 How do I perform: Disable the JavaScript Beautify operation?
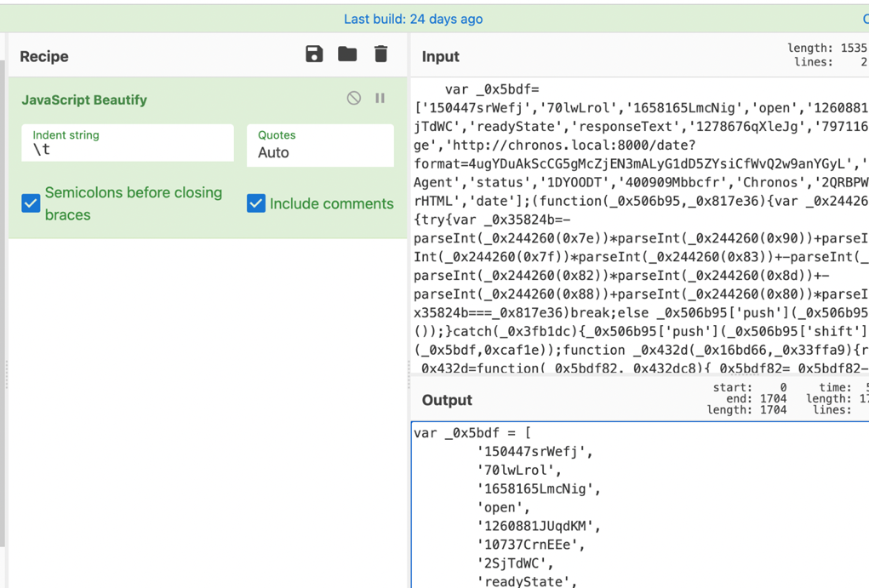click(x=354, y=99)
